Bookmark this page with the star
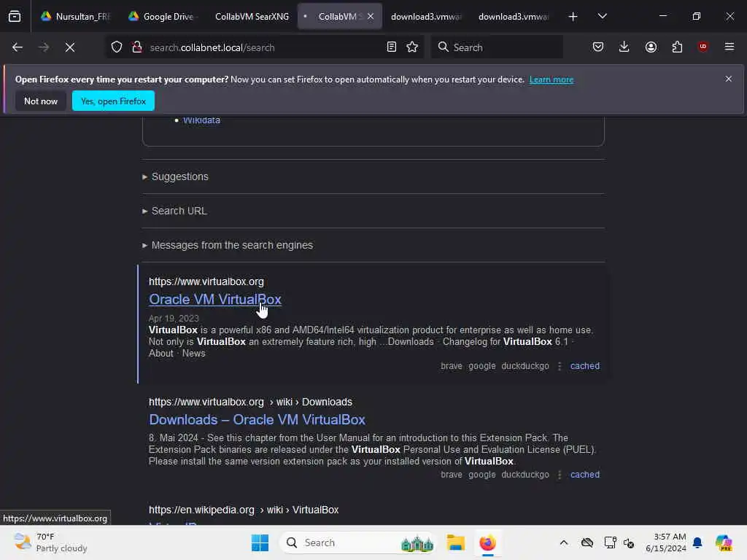 point(412,47)
